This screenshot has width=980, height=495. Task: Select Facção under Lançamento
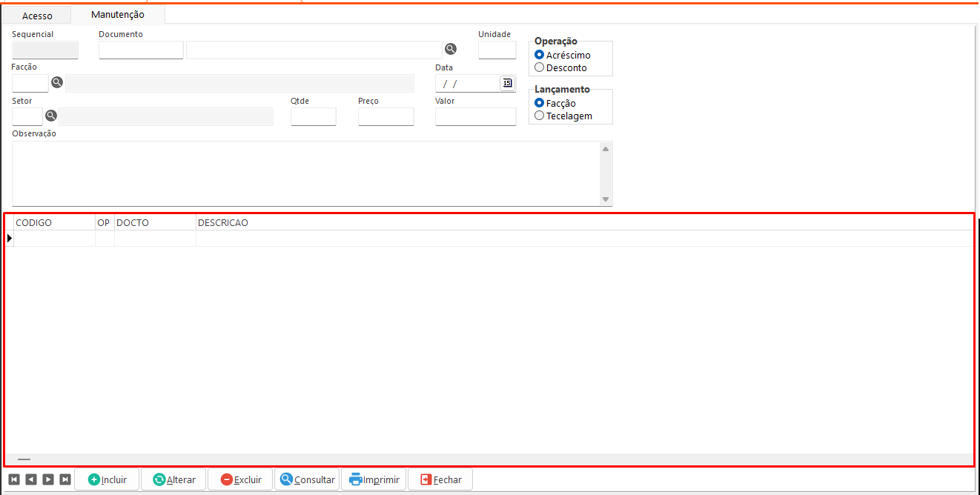pyautogui.click(x=540, y=103)
